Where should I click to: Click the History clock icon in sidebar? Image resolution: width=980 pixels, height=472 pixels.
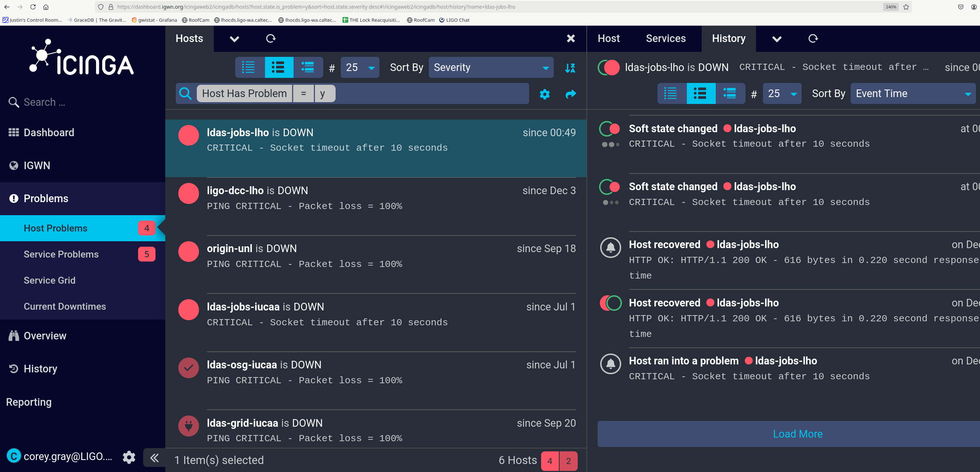pos(14,368)
